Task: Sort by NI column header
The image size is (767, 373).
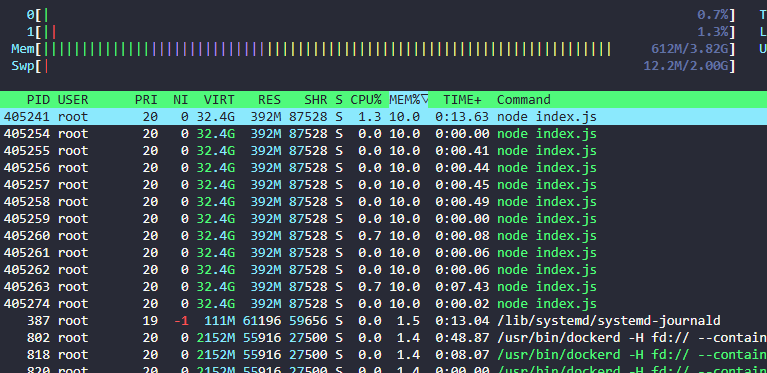Action: pyautogui.click(x=180, y=100)
